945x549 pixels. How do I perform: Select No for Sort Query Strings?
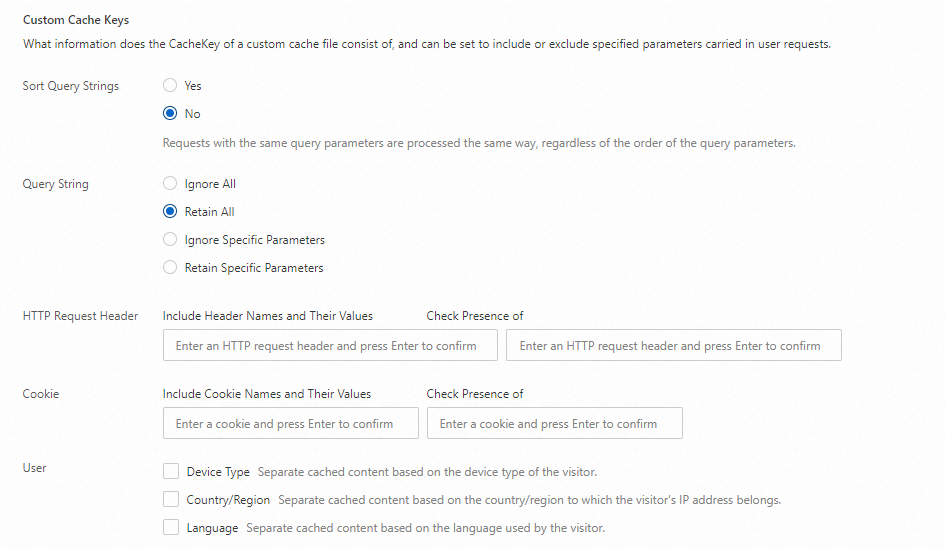[170, 114]
